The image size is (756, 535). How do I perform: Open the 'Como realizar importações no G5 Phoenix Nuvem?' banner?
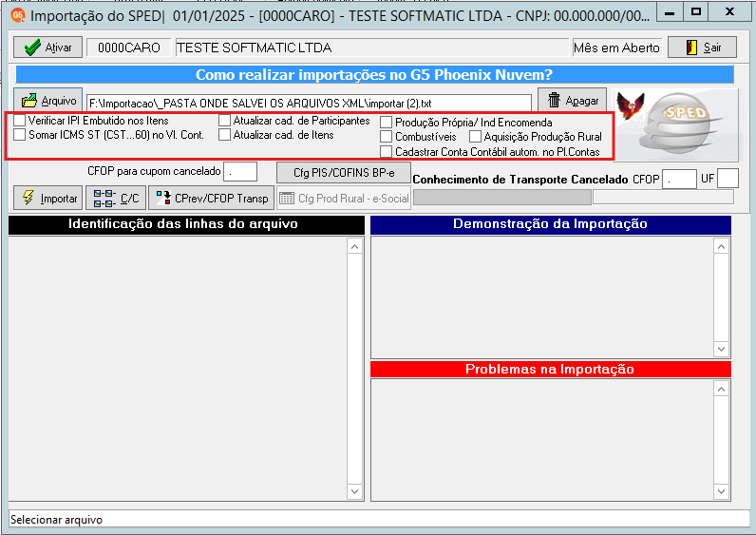tap(374, 75)
